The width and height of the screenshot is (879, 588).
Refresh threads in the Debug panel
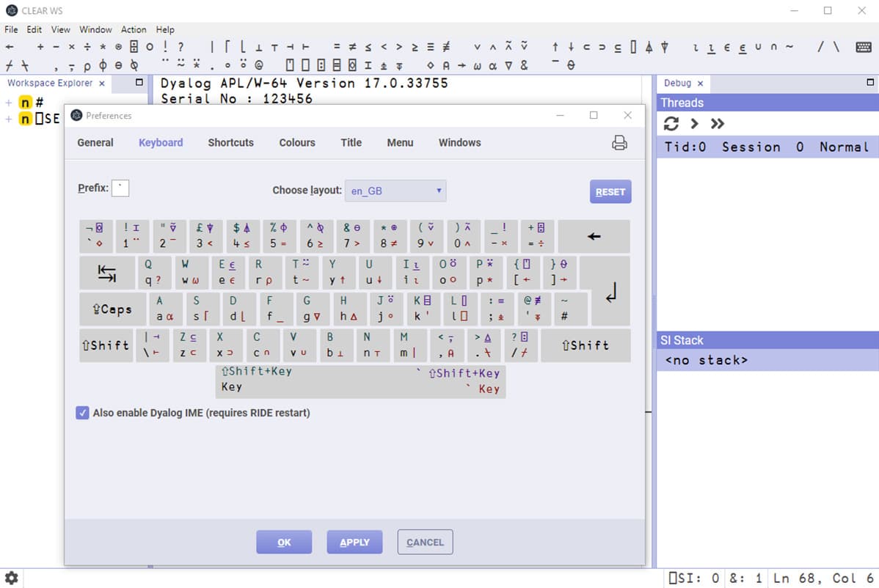671,124
